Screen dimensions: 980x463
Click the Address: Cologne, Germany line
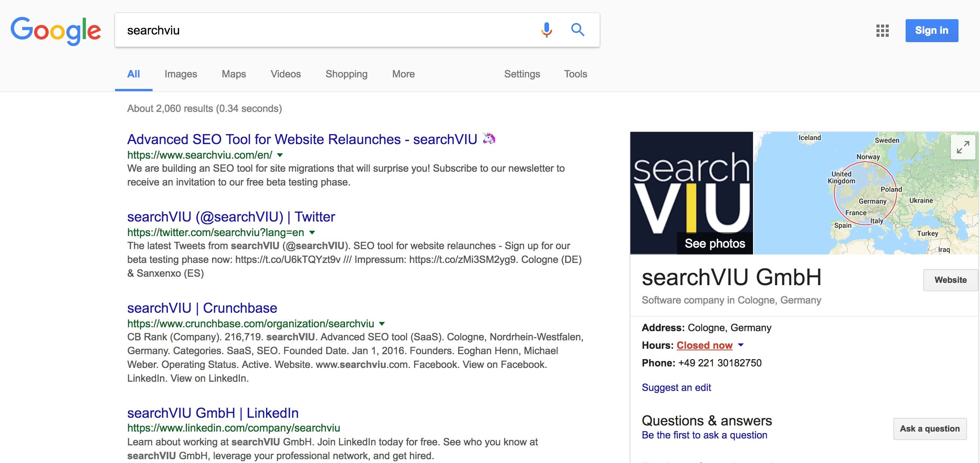tap(706, 328)
